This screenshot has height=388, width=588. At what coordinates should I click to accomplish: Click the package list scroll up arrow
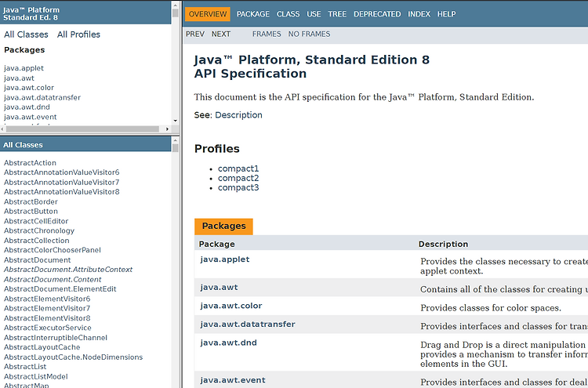tap(175, 5)
